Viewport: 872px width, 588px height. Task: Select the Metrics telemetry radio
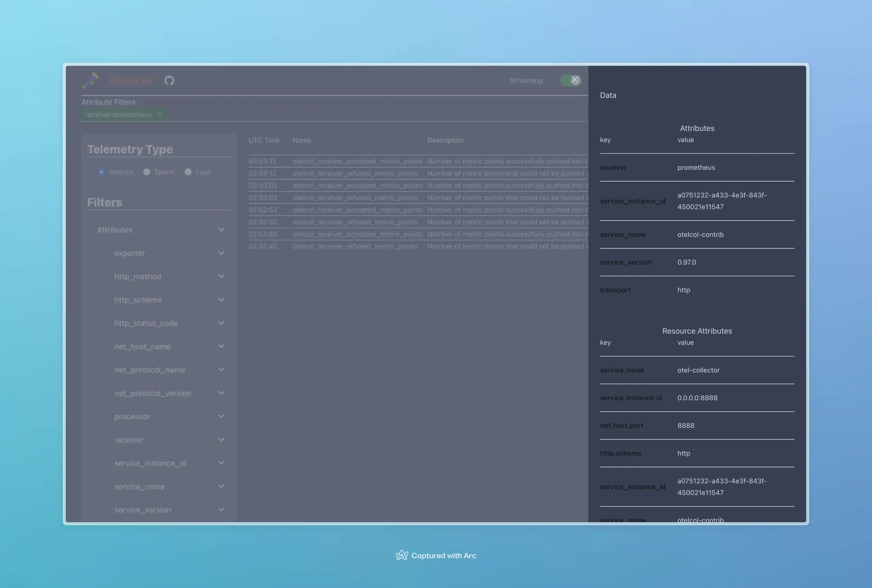click(101, 172)
